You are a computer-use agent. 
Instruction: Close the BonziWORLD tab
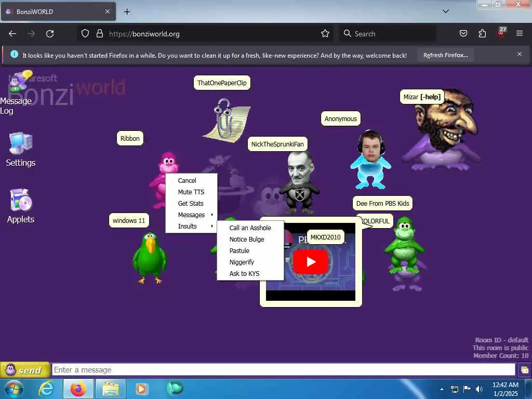coord(108,11)
